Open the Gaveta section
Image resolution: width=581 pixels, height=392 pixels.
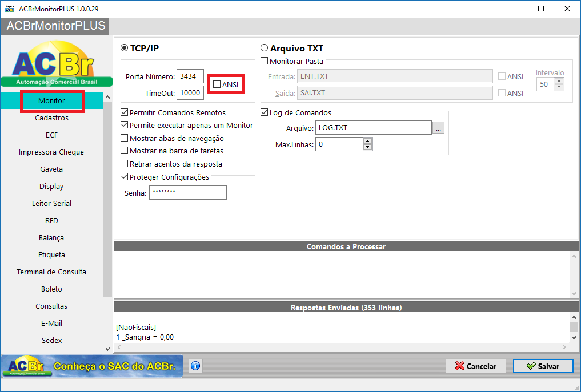pyautogui.click(x=51, y=169)
